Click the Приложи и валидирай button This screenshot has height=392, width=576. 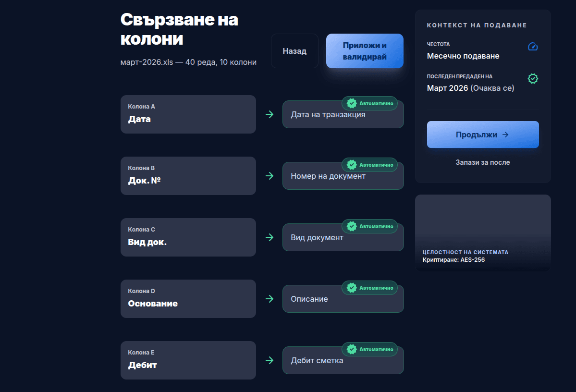(x=365, y=51)
